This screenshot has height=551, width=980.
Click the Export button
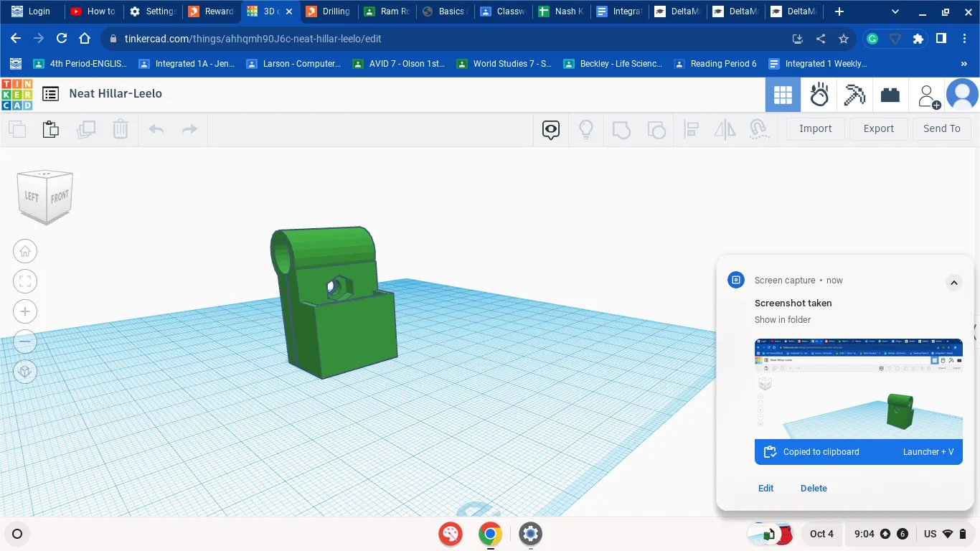click(x=878, y=128)
